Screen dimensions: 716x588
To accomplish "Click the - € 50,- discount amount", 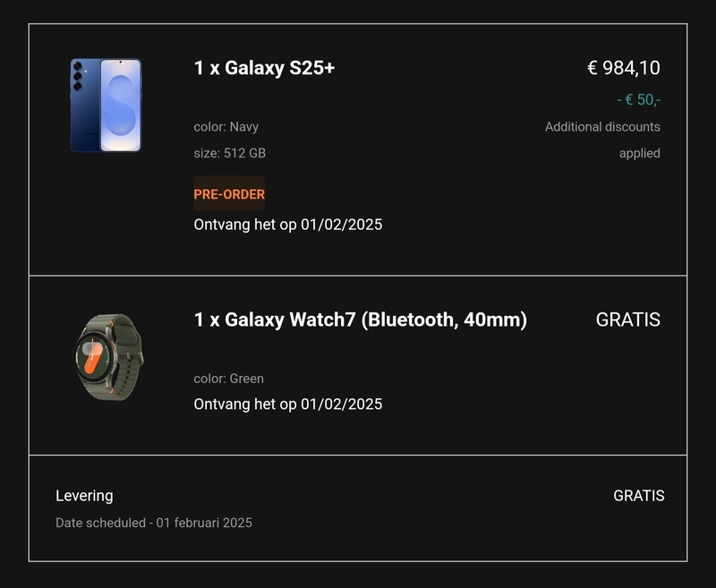I will (x=638, y=99).
